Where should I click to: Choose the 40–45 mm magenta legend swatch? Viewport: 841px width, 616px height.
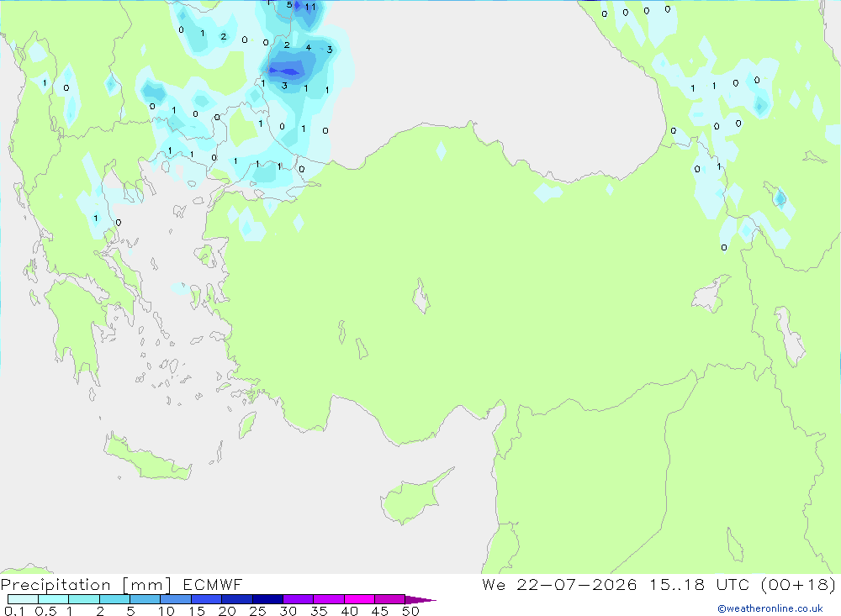tap(359, 599)
